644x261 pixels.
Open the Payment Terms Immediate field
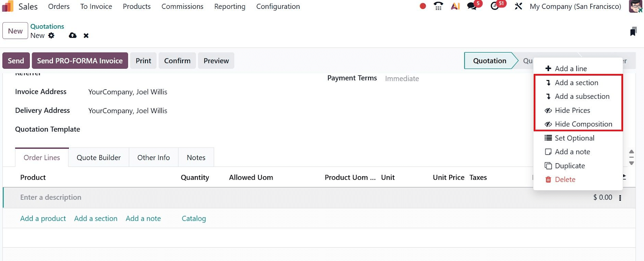402,78
